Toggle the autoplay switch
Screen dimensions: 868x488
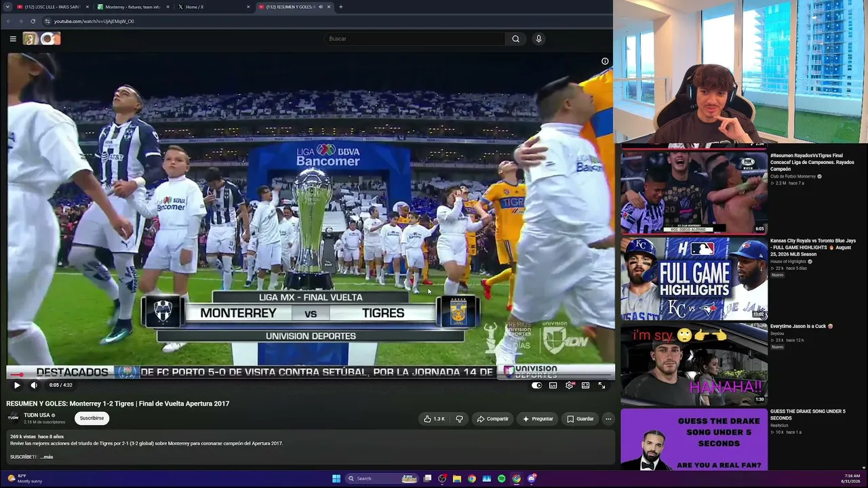[x=536, y=385]
